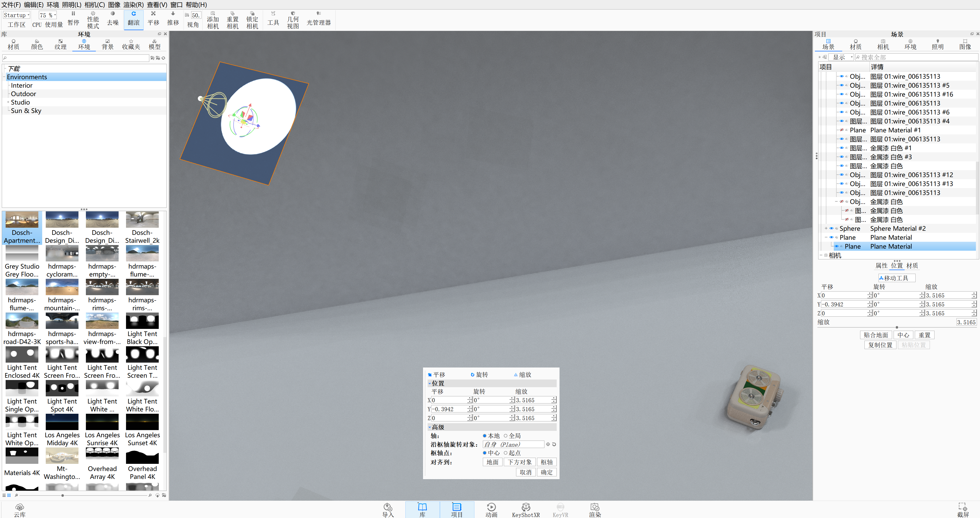This screenshot has height=518, width=980.
Task: Open the 渲染(R) menu
Action: 133,5
